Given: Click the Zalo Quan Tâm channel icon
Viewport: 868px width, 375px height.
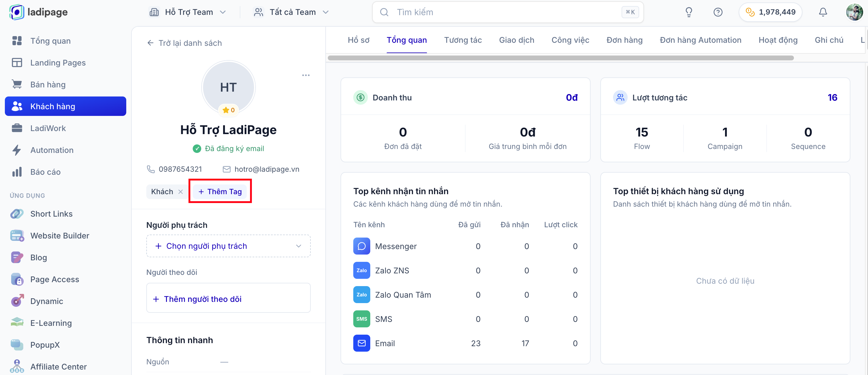Looking at the screenshot, I should pyautogui.click(x=361, y=295).
